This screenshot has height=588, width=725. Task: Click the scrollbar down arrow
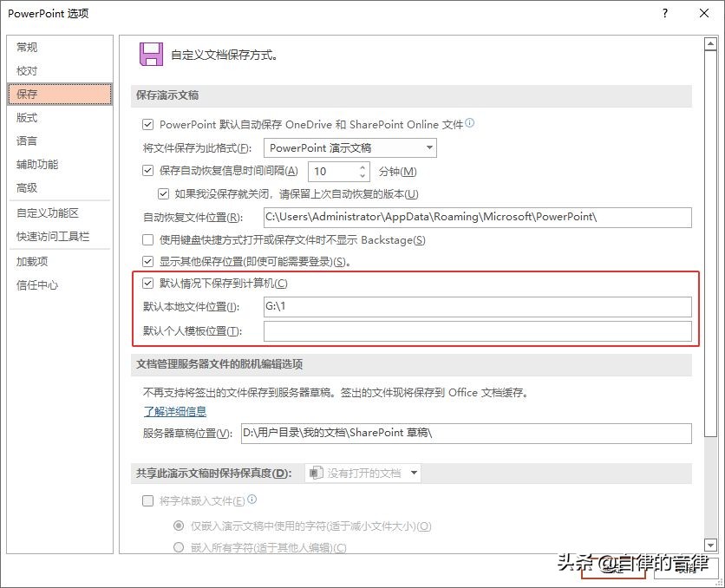point(710,545)
